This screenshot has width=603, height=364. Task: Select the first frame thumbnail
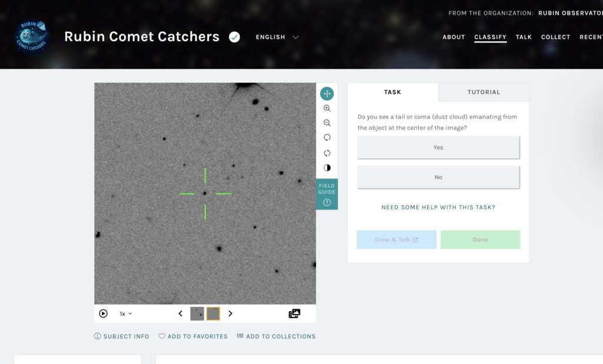click(x=197, y=313)
